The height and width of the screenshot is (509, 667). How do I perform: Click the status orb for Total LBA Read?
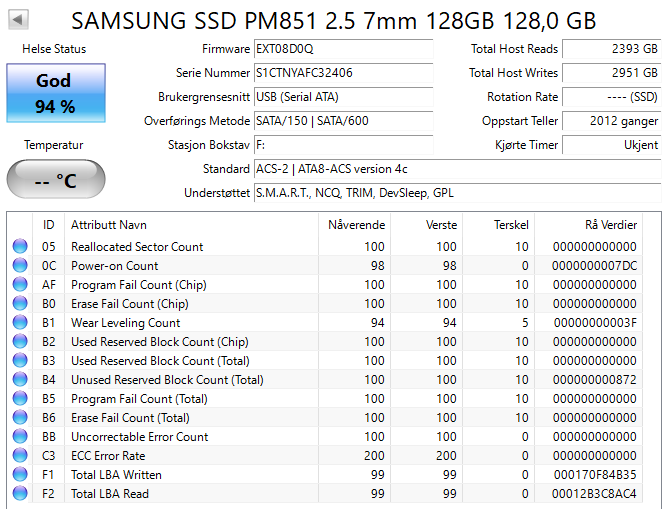coord(20,494)
